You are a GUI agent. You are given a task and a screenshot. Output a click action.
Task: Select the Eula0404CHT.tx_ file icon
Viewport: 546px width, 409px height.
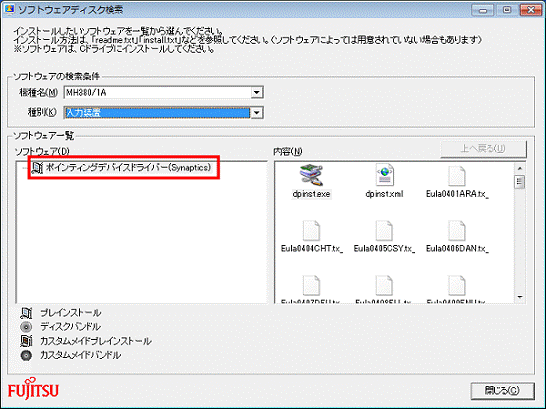point(311,230)
